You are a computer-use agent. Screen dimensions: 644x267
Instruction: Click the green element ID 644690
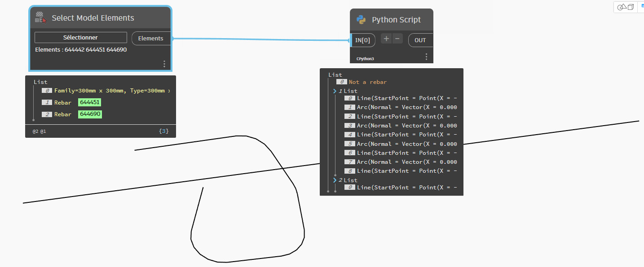[90, 114]
